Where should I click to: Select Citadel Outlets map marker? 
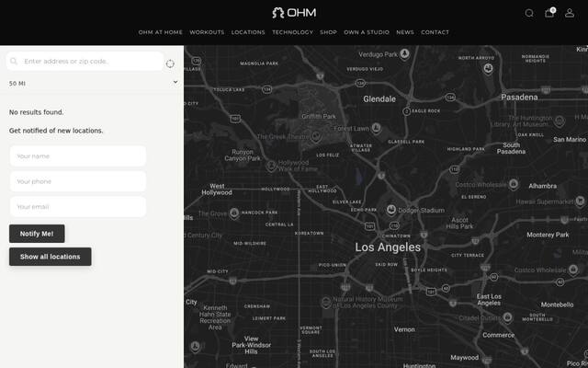point(508,317)
